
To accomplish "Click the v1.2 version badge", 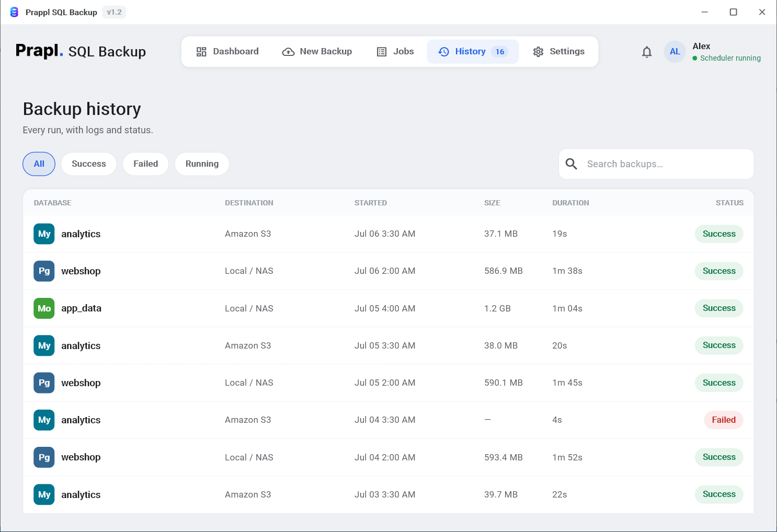I will click(114, 12).
